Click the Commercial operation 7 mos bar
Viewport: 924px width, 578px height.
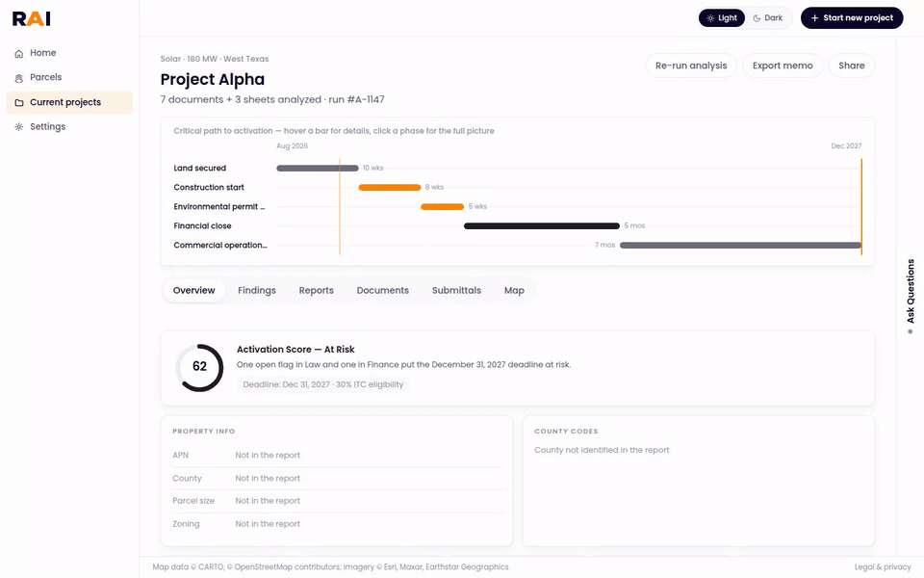pyautogui.click(x=741, y=245)
